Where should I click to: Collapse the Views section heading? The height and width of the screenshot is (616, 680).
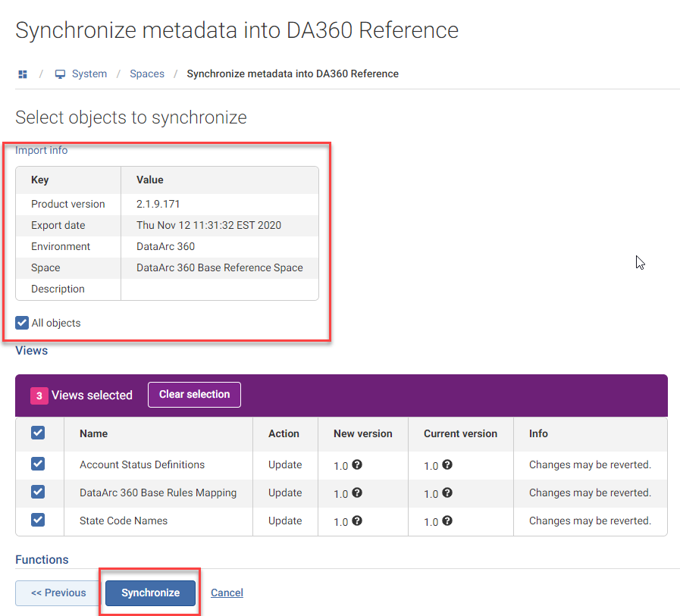coord(31,351)
